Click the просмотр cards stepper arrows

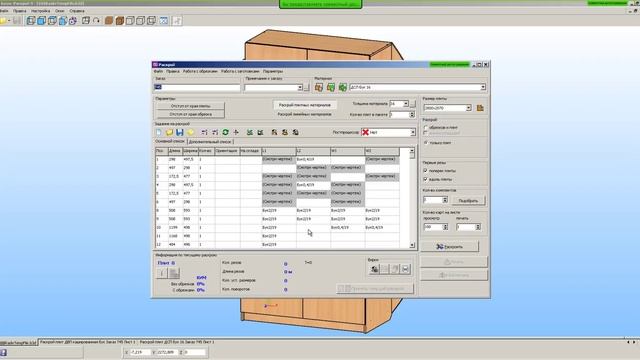(445, 227)
